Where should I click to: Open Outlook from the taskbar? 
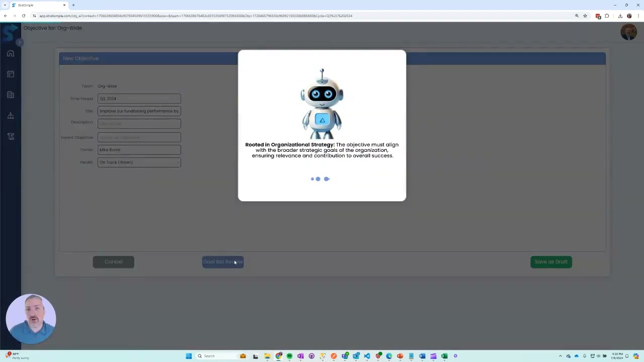[356, 356]
